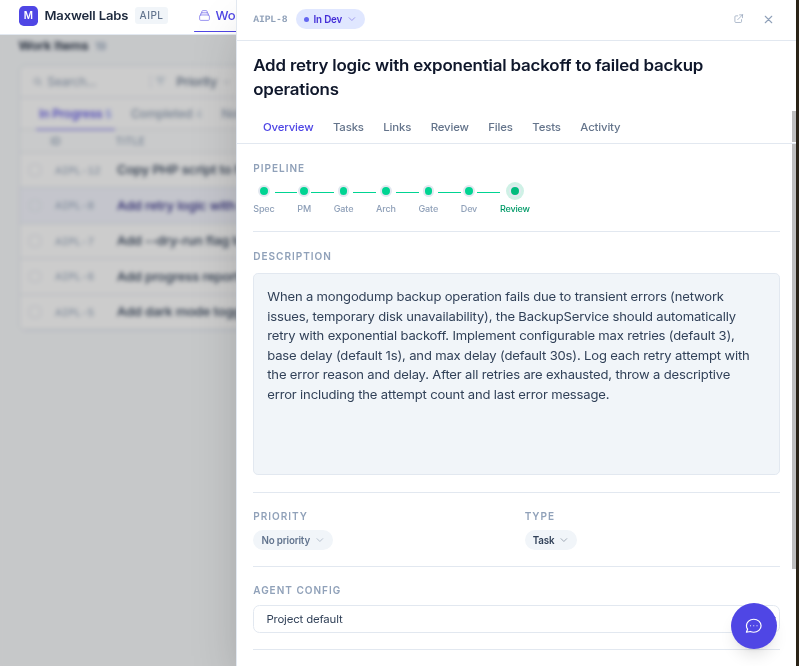
Task: Click the PM pipeline stage dot
Action: (x=304, y=191)
